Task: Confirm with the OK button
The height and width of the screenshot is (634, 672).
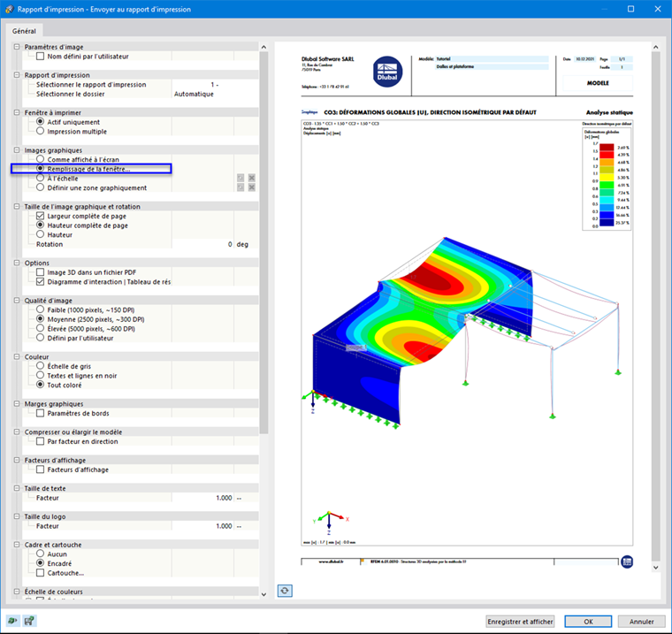Action: click(588, 622)
